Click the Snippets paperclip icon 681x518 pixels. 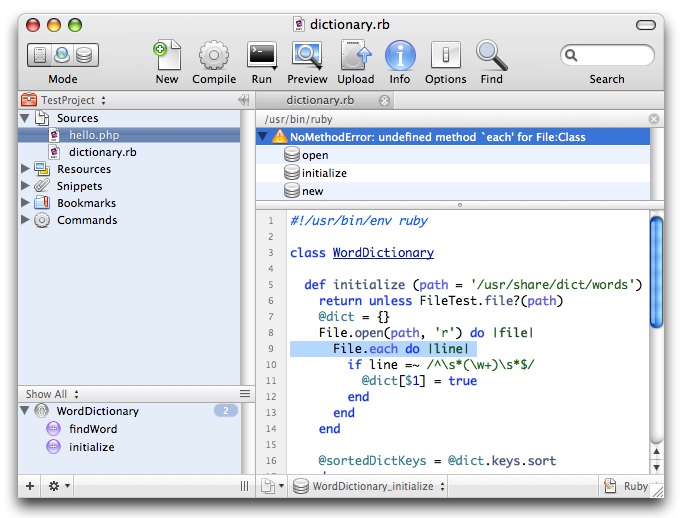[42, 185]
